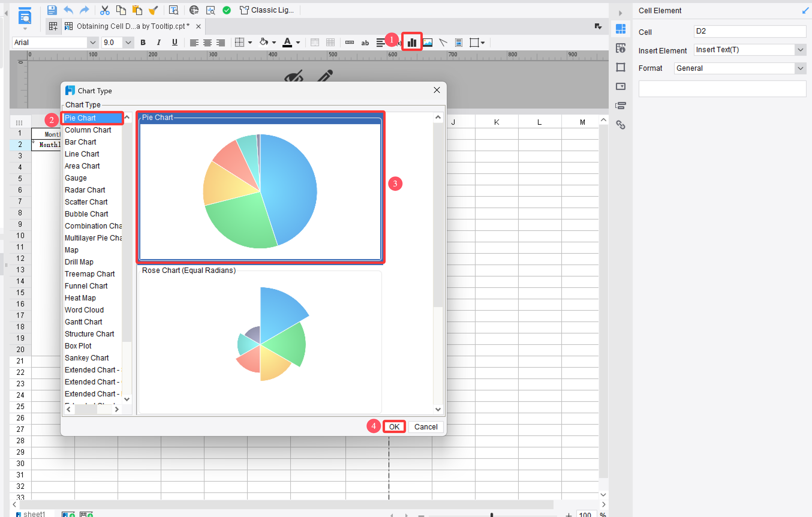Image resolution: width=812 pixels, height=517 pixels.
Task: Select Gauge in chart type list
Action: pos(76,178)
